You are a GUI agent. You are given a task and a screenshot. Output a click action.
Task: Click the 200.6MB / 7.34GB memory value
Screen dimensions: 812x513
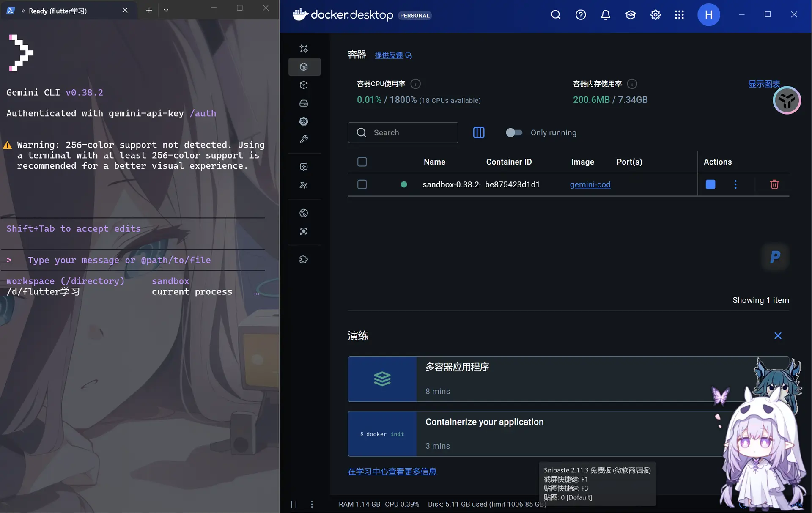[610, 100]
